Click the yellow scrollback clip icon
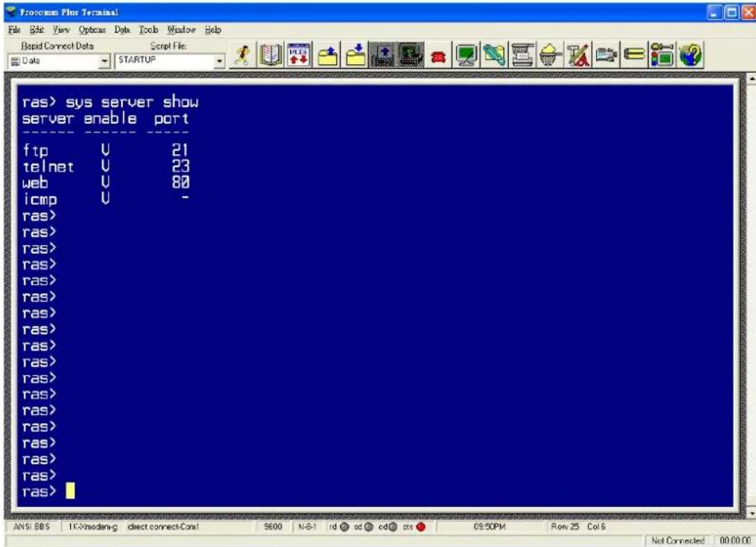The width and height of the screenshot is (756, 547). tap(634, 55)
